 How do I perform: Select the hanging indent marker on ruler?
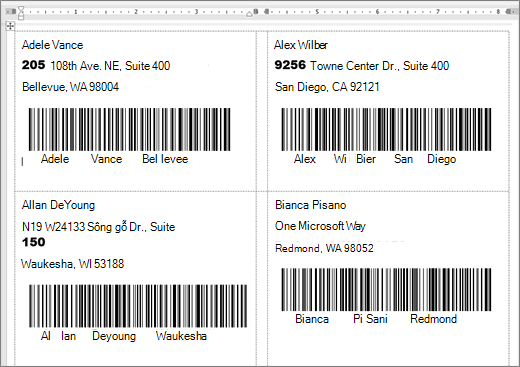coord(21,14)
